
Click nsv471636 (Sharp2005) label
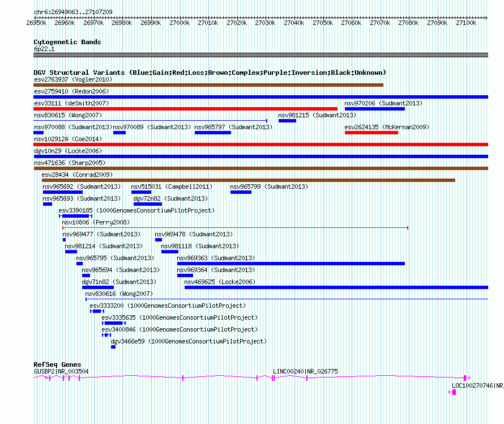70,163
